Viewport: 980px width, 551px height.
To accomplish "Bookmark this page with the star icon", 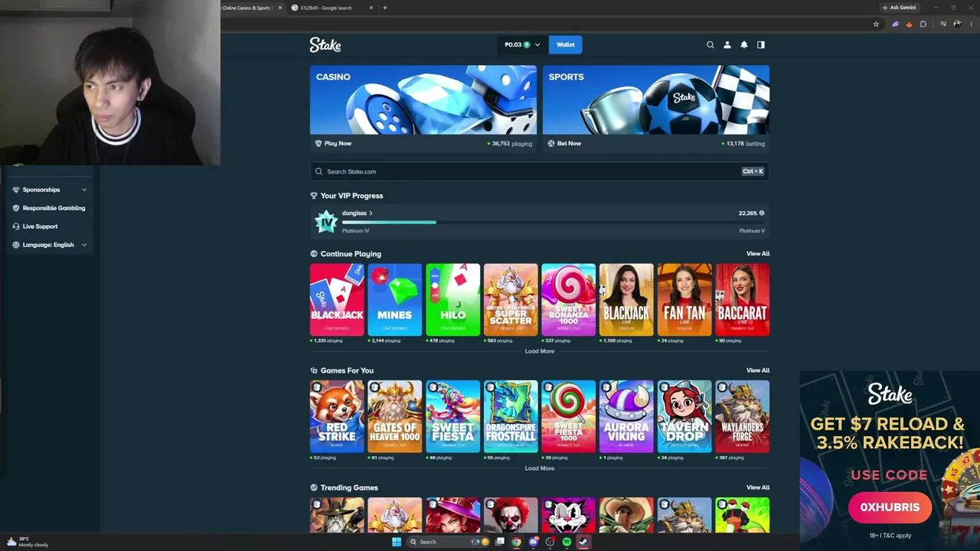I will click(877, 24).
